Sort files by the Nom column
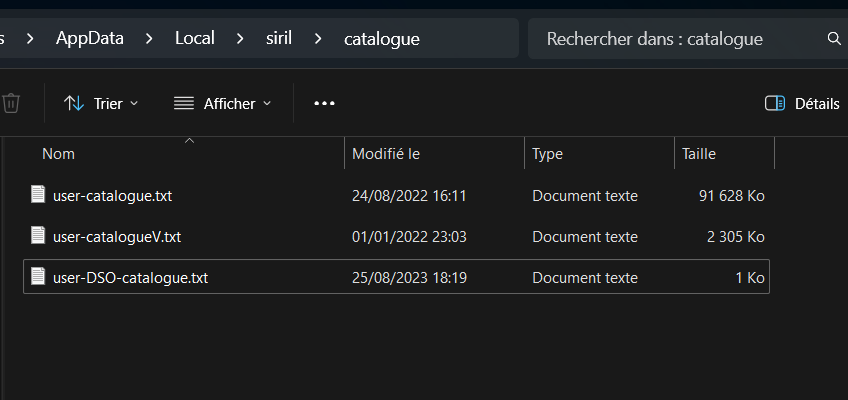This screenshot has height=400, width=848. [59, 154]
